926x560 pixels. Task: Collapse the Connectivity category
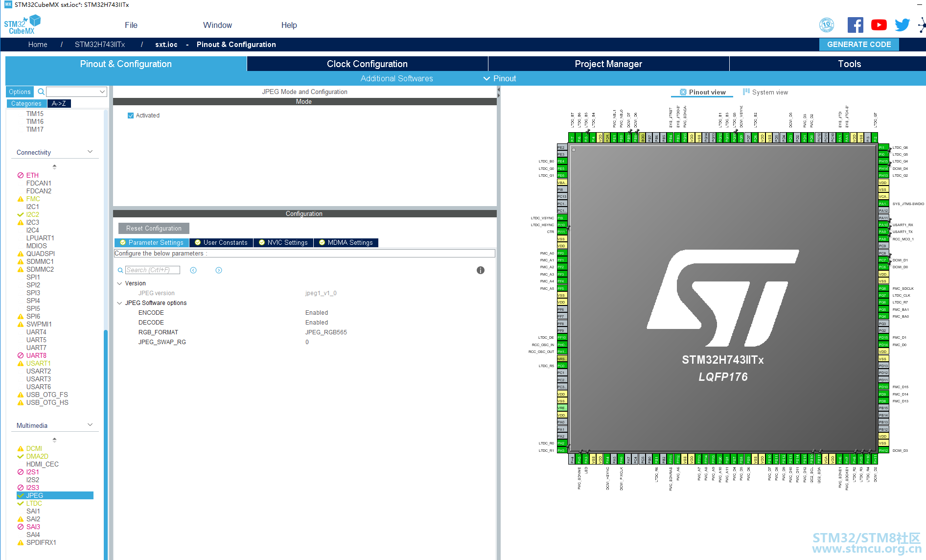coord(90,152)
